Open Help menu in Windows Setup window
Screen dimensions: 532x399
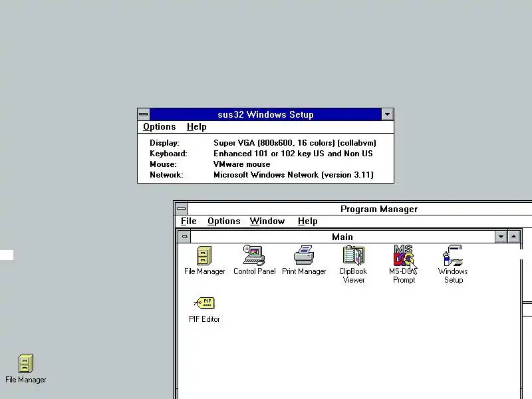point(196,127)
